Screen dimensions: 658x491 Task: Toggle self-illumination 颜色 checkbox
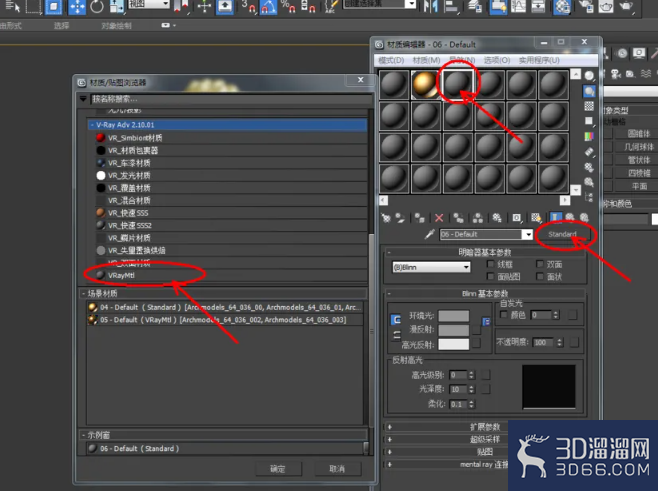tap(504, 315)
